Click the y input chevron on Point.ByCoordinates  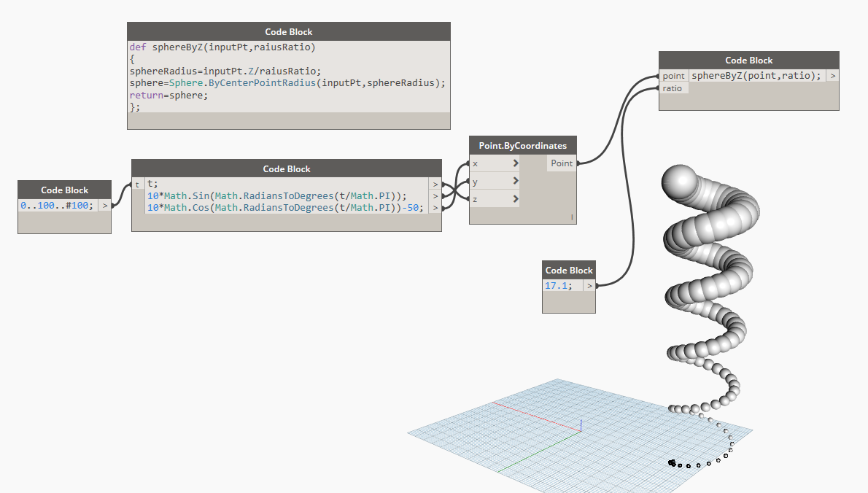(516, 181)
